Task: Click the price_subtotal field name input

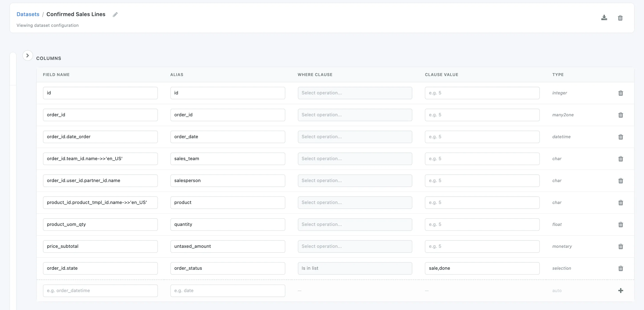Action: [x=100, y=246]
